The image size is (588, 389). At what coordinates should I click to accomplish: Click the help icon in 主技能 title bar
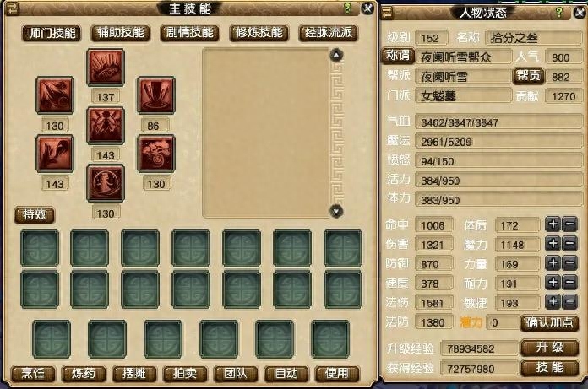347,8
